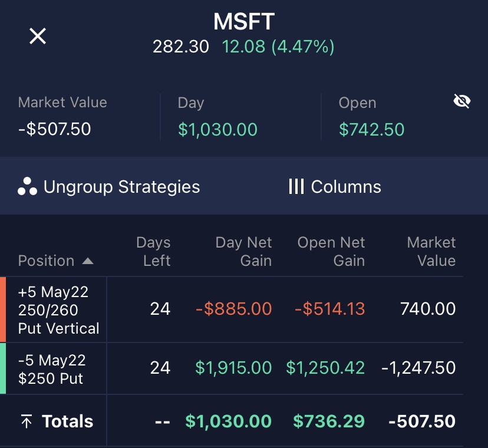Open the May22 $250 Put position
Image resolution: width=488 pixels, height=448 pixels.
click(x=52, y=368)
